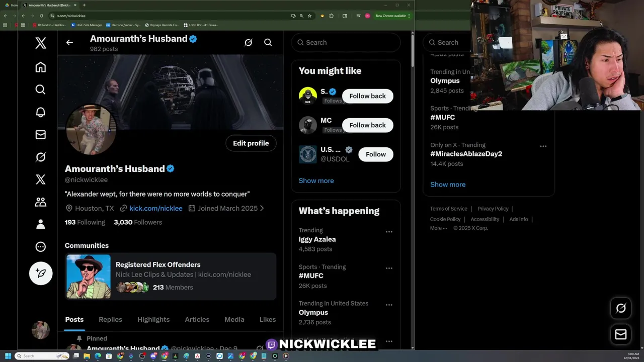
Task: Click the verified badge beside profile name
Action: click(x=171, y=169)
